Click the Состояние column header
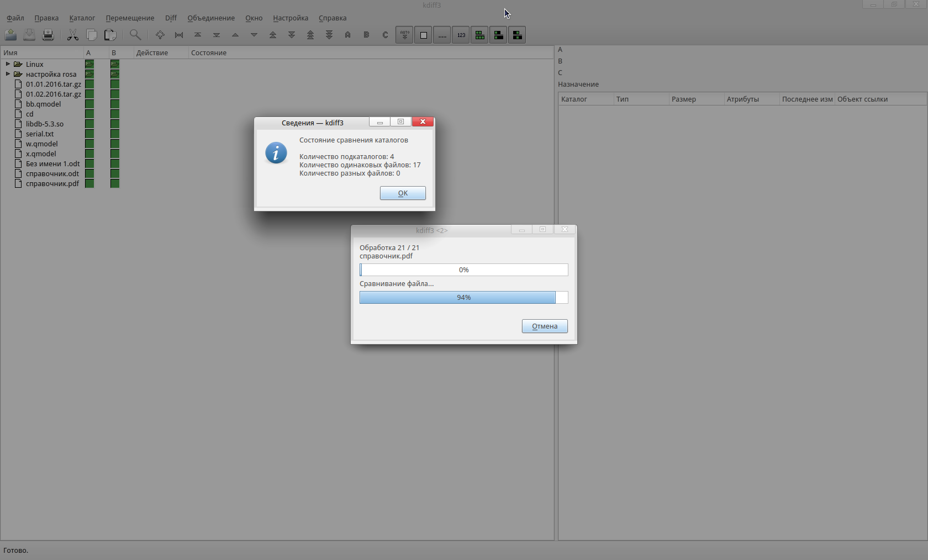Screen dimensions: 928x560 click(371, 53)
